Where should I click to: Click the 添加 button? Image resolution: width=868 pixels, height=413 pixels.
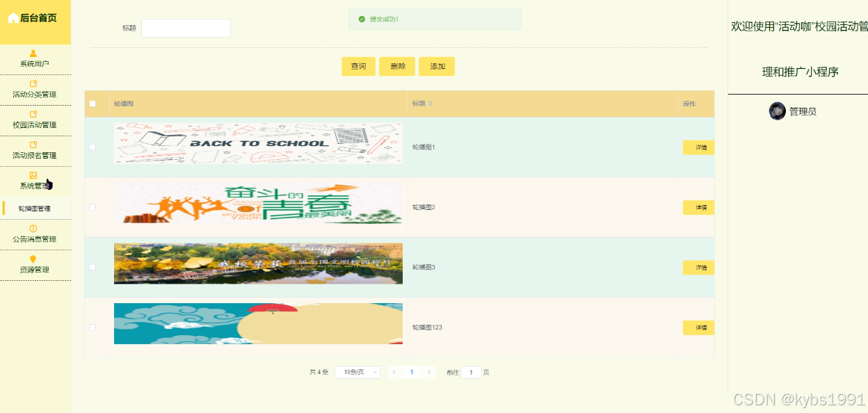pyautogui.click(x=437, y=66)
